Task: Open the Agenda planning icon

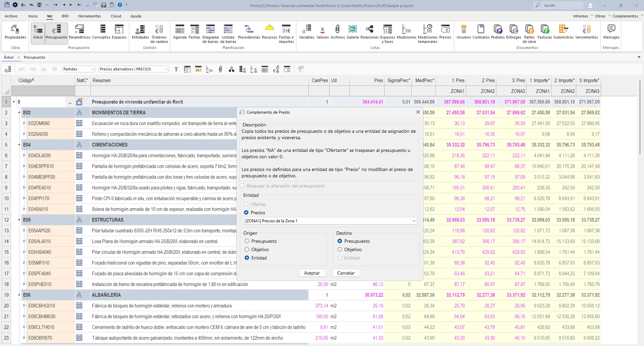Action: coord(180,32)
